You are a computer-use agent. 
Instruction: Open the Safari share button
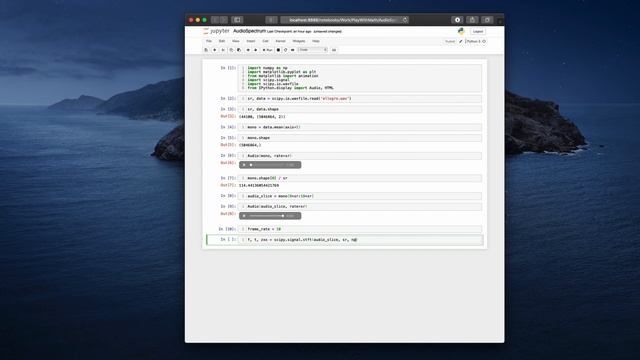(472, 20)
